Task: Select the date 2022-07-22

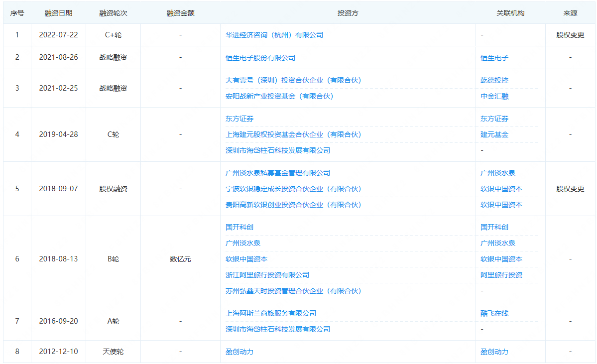Action: (x=58, y=35)
